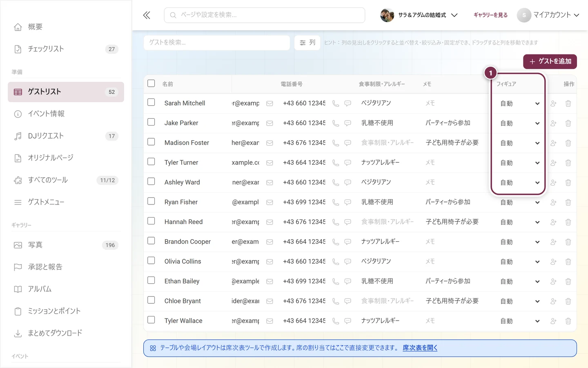This screenshot has width=588, height=368.
Task: Click message bubble icon for Olivia Collins
Action: click(x=348, y=262)
